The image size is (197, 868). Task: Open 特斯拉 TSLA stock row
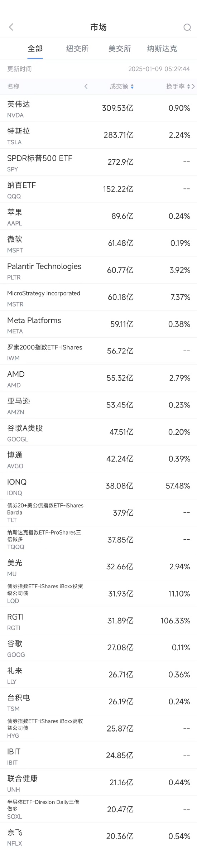point(98,135)
